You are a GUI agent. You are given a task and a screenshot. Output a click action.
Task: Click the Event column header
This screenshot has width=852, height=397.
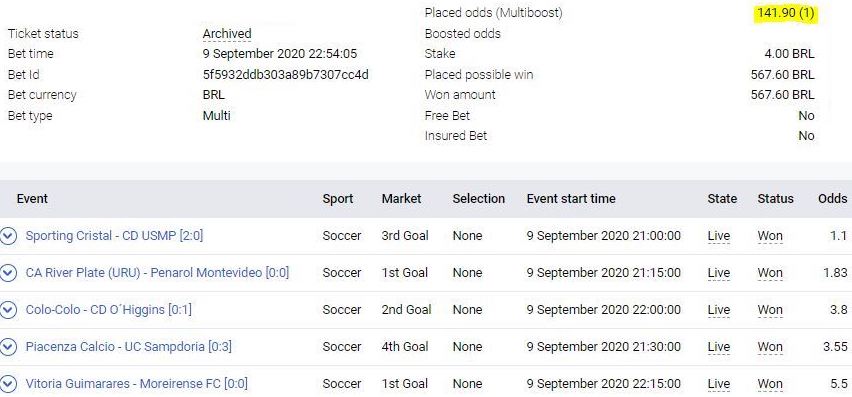(32, 199)
